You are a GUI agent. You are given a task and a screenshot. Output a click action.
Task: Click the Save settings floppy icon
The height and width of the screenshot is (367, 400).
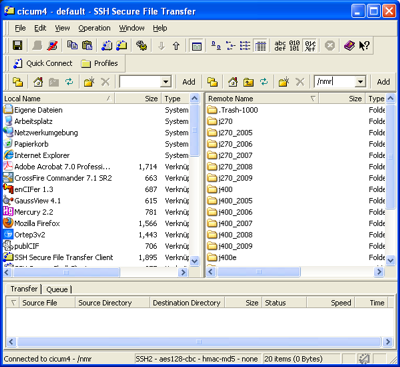(18, 45)
